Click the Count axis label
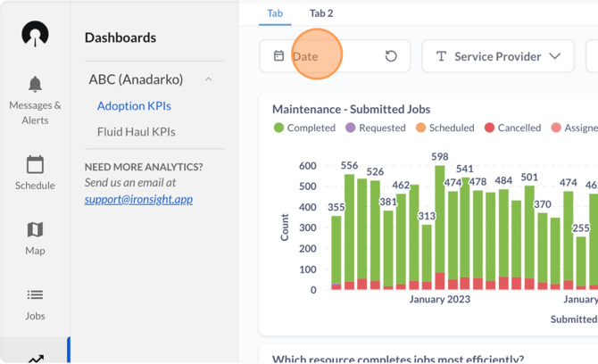 [x=285, y=227]
